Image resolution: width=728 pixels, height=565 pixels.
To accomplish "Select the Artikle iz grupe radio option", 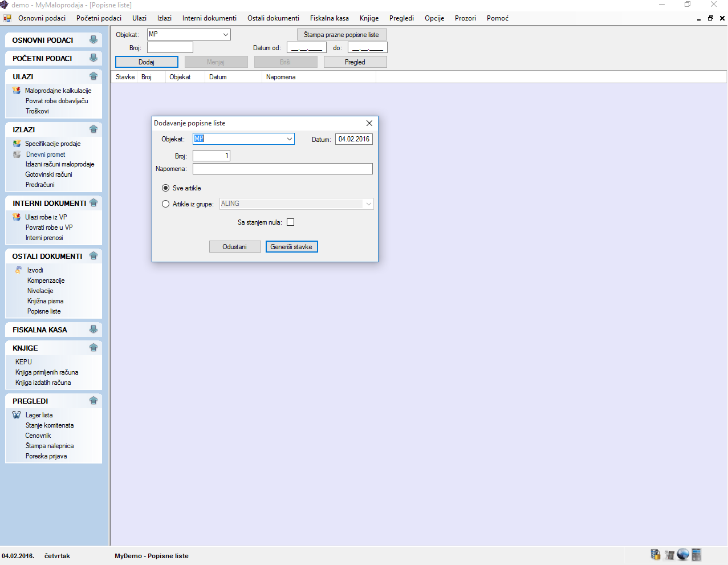I will 166,204.
